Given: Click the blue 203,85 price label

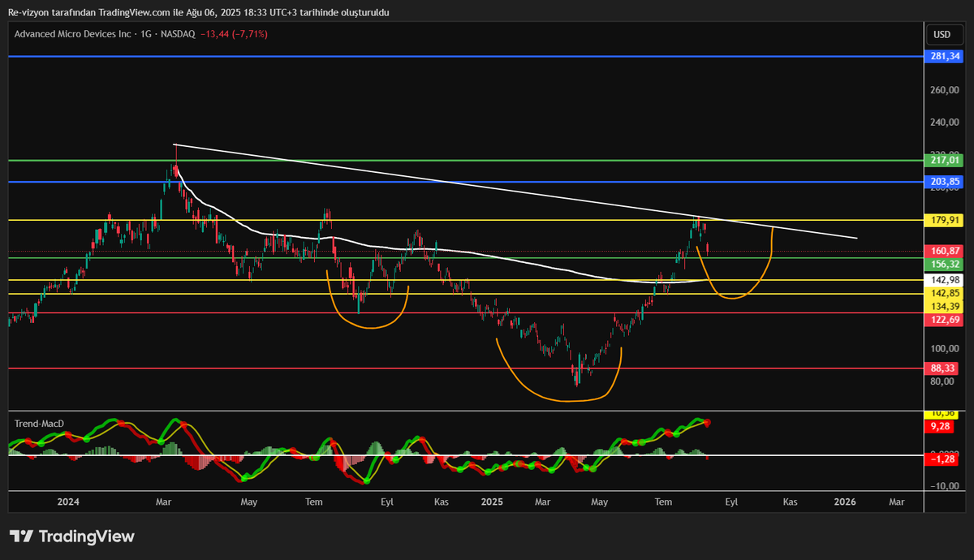Looking at the screenshot, I should [945, 182].
